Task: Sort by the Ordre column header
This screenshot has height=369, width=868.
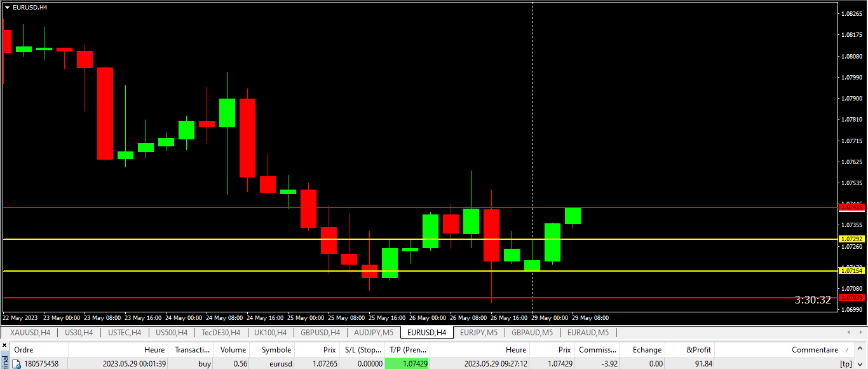Action: tap(39, 350)
